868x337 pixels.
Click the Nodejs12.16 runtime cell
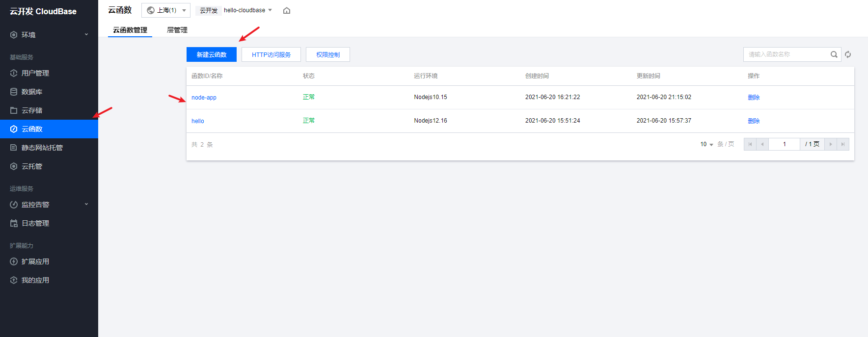pyautogui.click(x=431, y=121)
